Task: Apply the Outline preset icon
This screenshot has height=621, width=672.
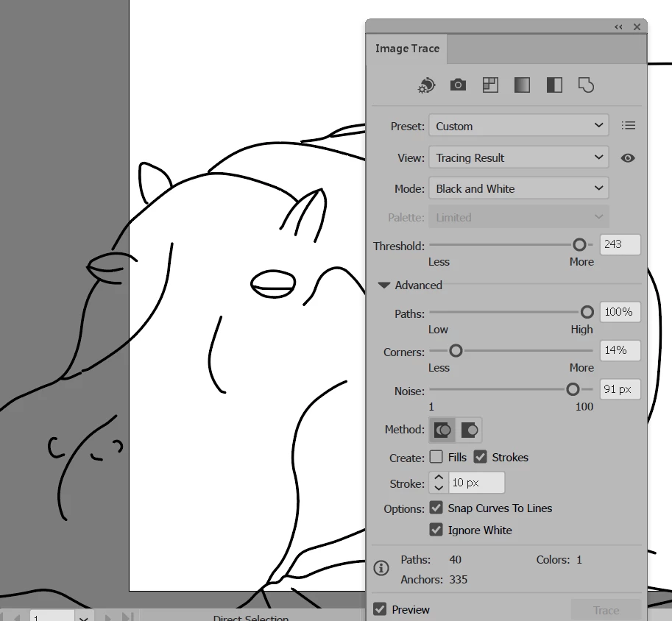Action: (586, 85)
